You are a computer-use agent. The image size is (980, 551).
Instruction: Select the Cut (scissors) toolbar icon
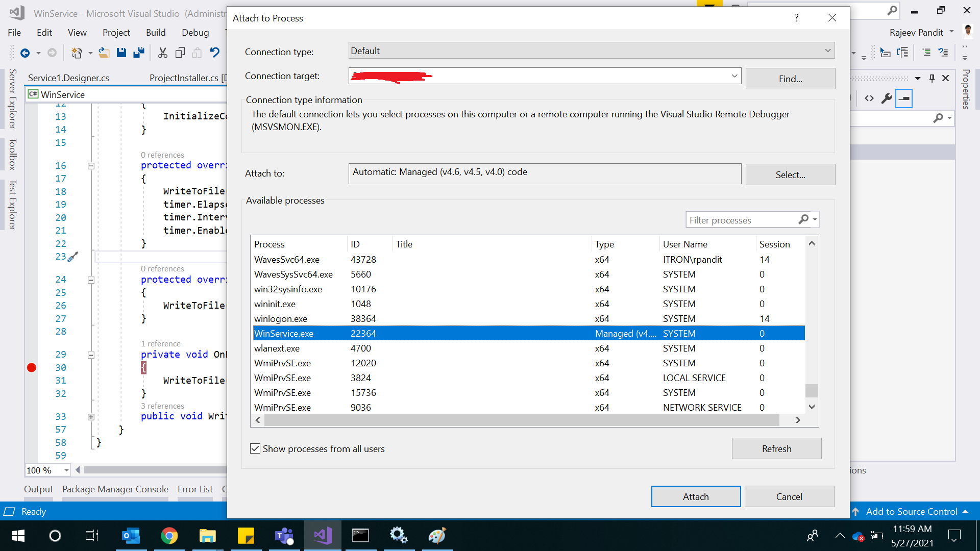click(162, 53)
